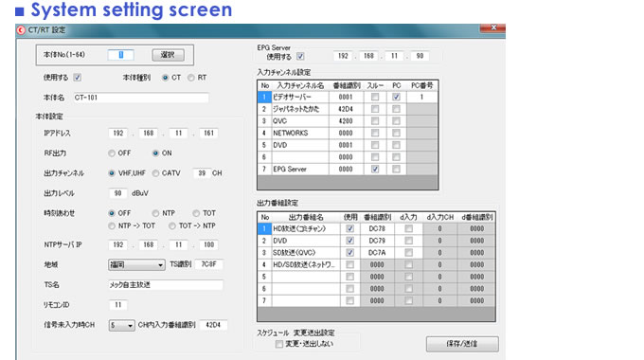Select OFF for 時刻合わせ time sync
644x360 pixels.
point(112,213)
